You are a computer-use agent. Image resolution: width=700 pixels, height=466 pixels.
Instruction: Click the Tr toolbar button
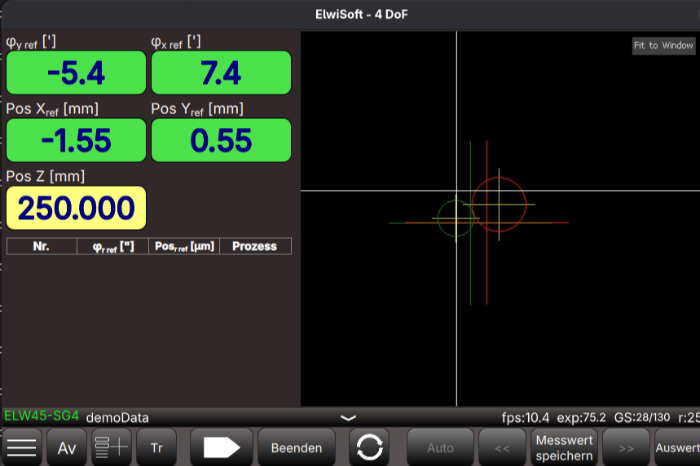click(156, 448)
